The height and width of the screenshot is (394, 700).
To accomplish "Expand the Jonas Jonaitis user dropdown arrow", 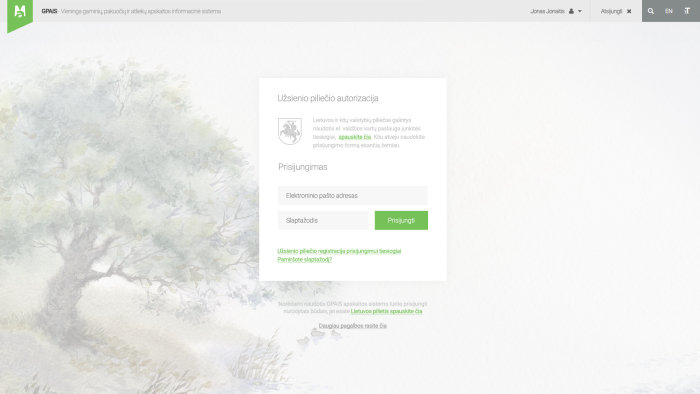I will [x=580, y=11].
